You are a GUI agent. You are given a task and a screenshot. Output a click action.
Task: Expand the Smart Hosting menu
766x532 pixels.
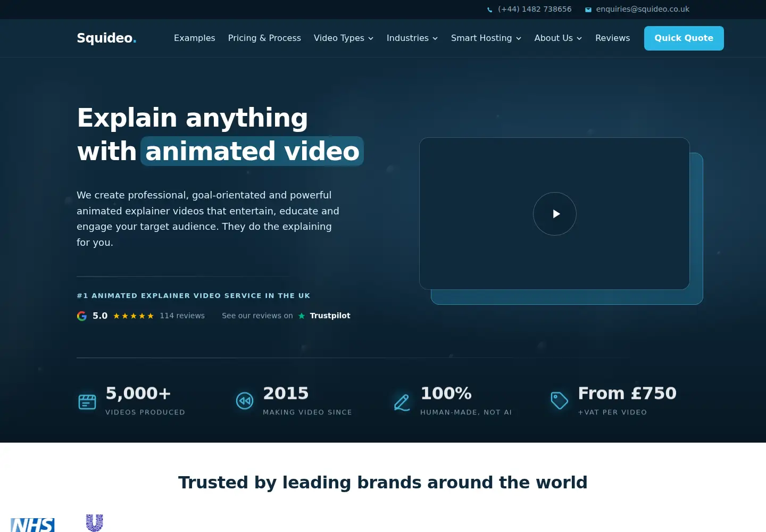pyautogui.click(x=486, y=38)
